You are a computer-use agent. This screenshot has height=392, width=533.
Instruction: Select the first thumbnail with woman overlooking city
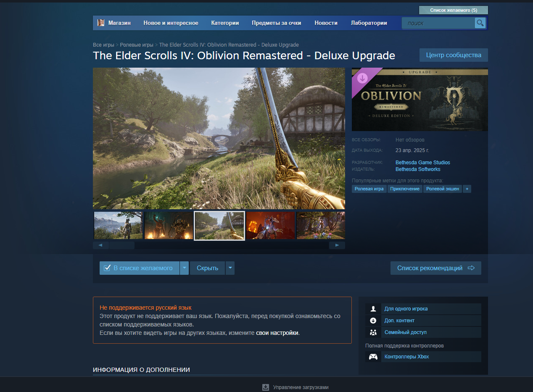point(118,226)
